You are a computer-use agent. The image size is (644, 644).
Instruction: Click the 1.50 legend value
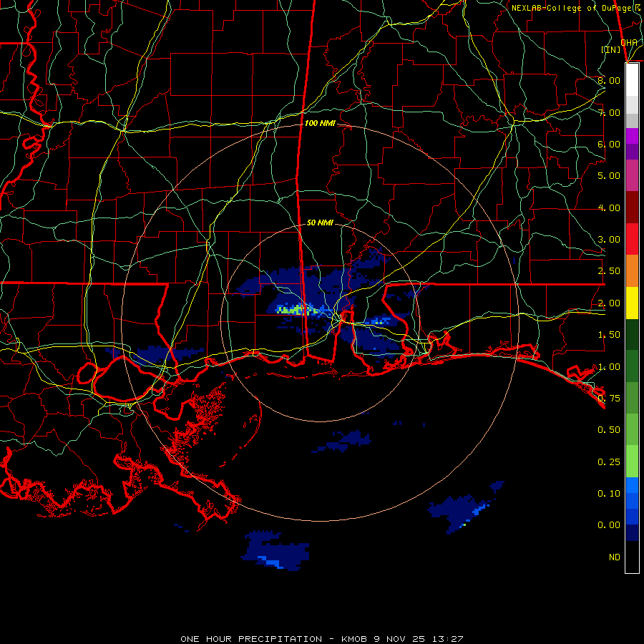tap(609, 335)
